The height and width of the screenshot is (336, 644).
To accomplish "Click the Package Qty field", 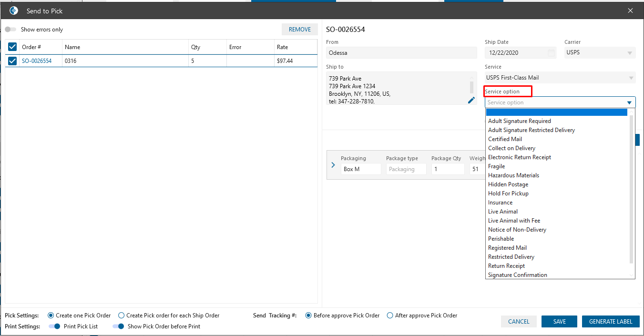I will [448, 169].
